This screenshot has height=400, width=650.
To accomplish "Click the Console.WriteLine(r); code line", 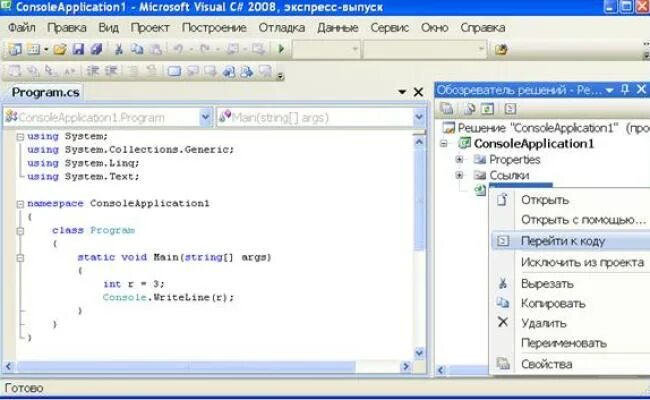I will 168,297.
